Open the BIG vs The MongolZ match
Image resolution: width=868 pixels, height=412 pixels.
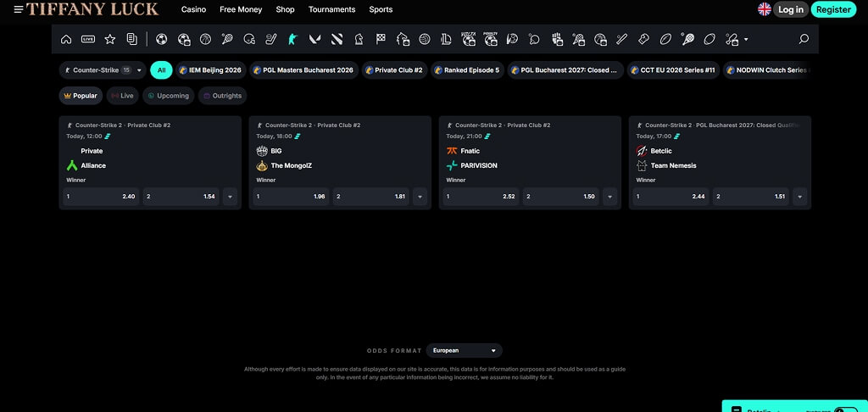[x=340, y=158]
